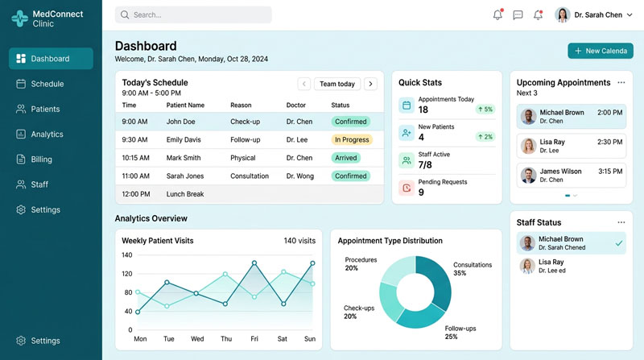Viewport: 644px width, 360px height.
Task: Click the search magnifier icon
Action: pyautogui.click(x=125, y=14)
